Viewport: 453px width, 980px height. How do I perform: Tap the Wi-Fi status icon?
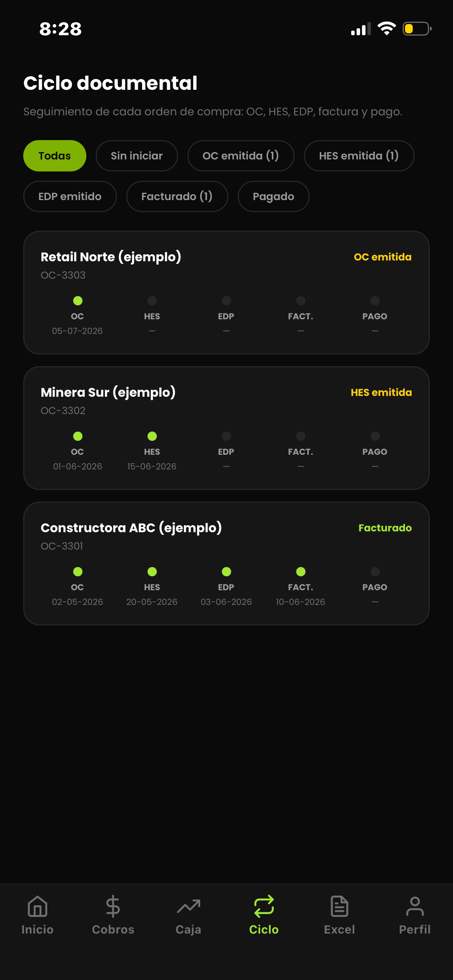(x=386, y=29)
